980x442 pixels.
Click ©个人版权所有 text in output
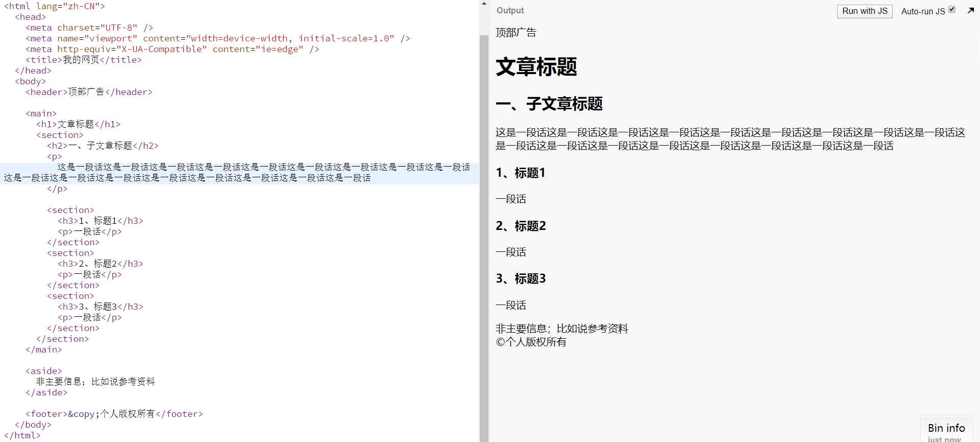531,342
